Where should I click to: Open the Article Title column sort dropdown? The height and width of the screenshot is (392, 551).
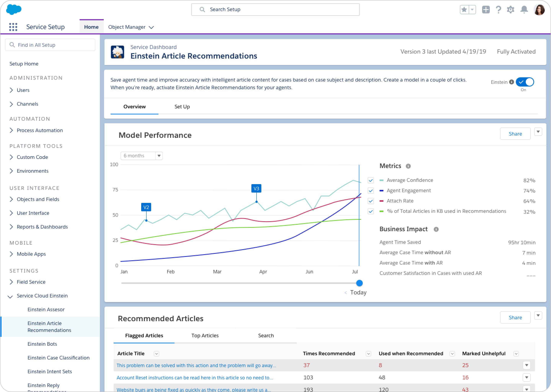[x=156, y=354]
